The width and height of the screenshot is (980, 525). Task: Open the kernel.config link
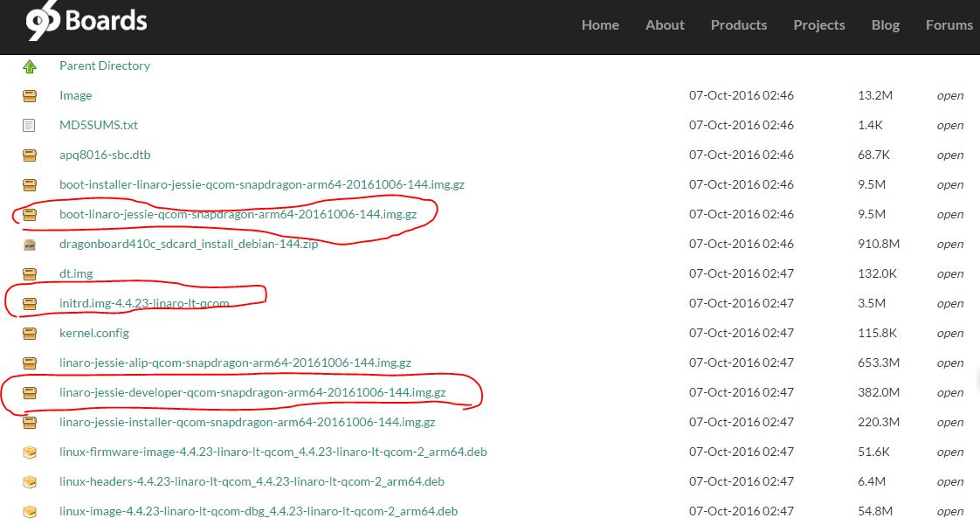click(94, 333)
